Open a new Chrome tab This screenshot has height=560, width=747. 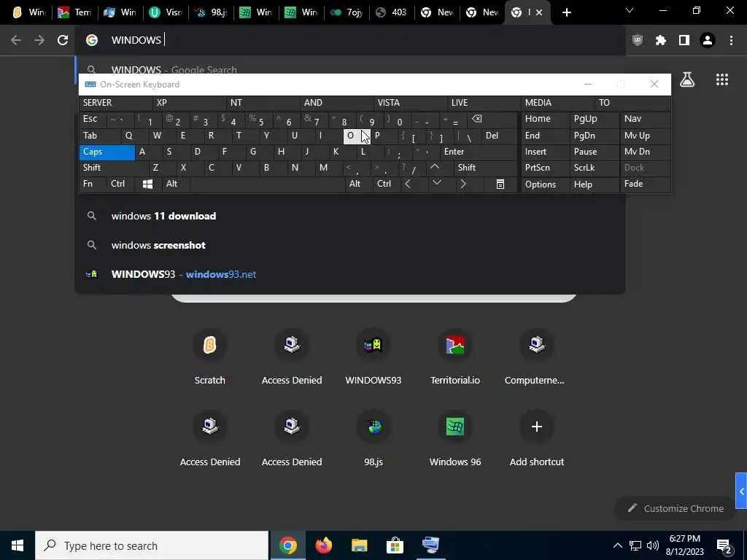pyautogui.click(x=566, y=12)
